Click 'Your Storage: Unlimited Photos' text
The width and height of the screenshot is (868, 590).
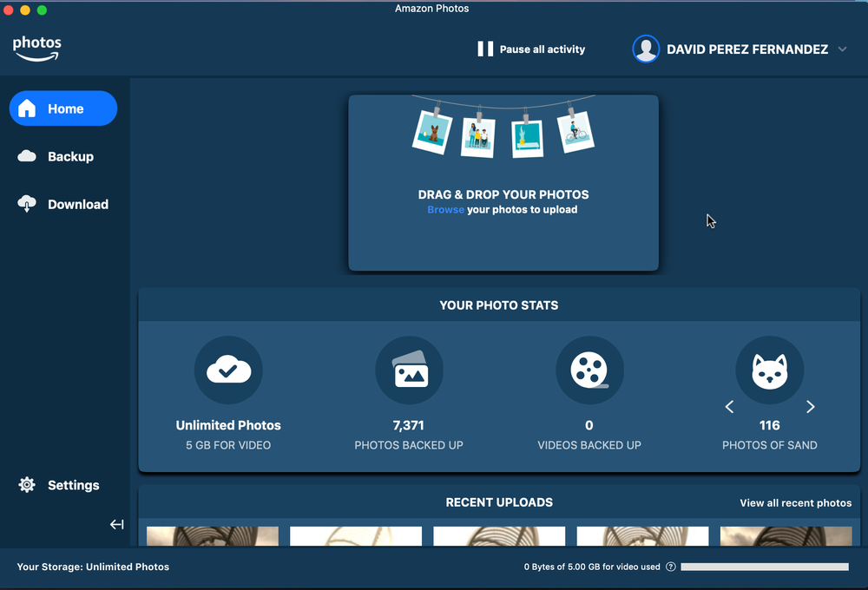(x=93, y=567)
